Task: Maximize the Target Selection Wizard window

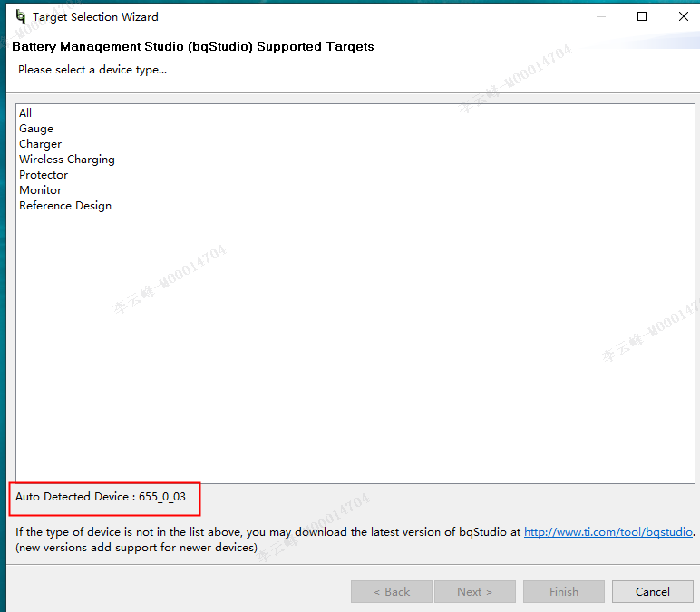Action: coord(642,16)
